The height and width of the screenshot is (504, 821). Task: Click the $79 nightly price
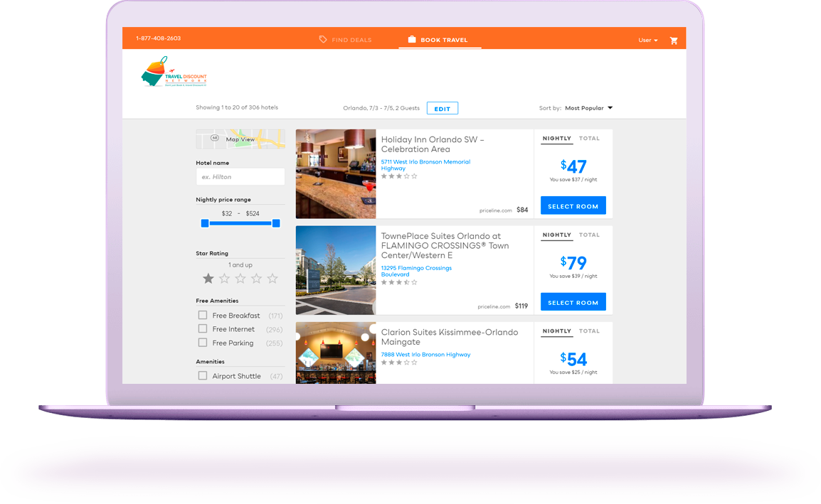tap(573, 263)
